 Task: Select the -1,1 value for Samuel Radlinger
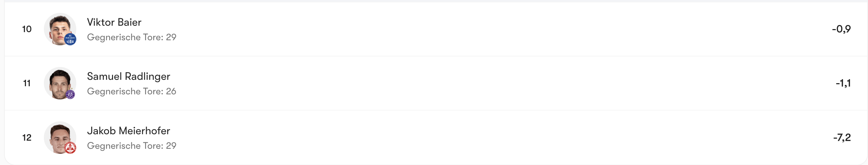coord(843,83)
